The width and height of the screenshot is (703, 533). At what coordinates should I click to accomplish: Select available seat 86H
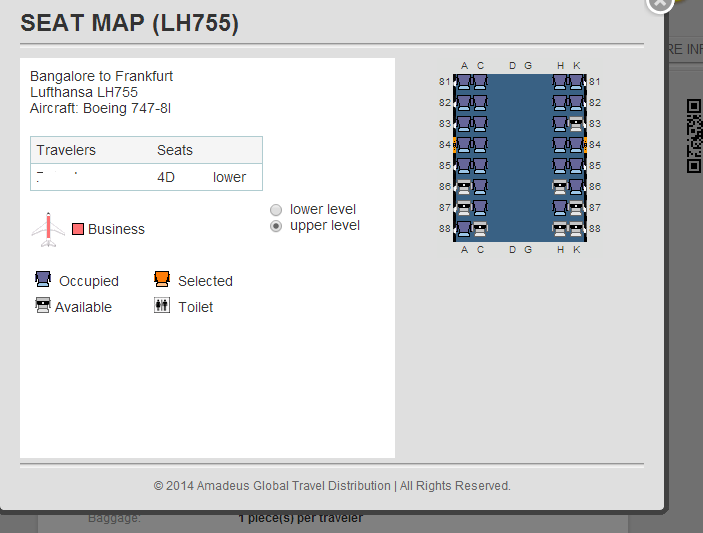(560, 187)
